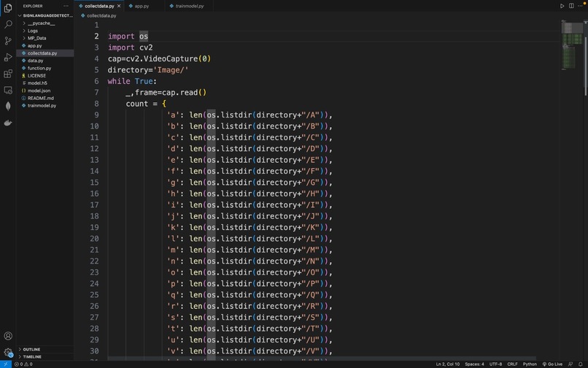The height and width of the screenshot is (368, 588).
Task: Open the Docker whale view
Action: coord(8,123)
